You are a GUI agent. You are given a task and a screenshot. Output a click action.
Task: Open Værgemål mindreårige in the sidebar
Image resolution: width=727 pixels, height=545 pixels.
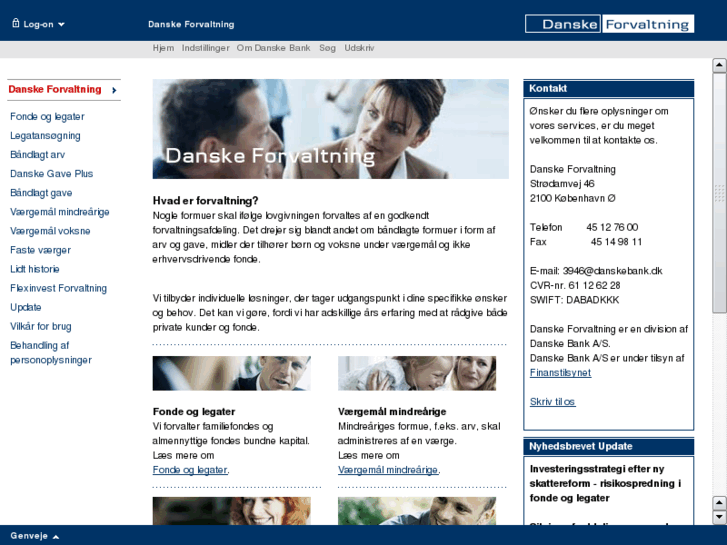pos(60,212)
